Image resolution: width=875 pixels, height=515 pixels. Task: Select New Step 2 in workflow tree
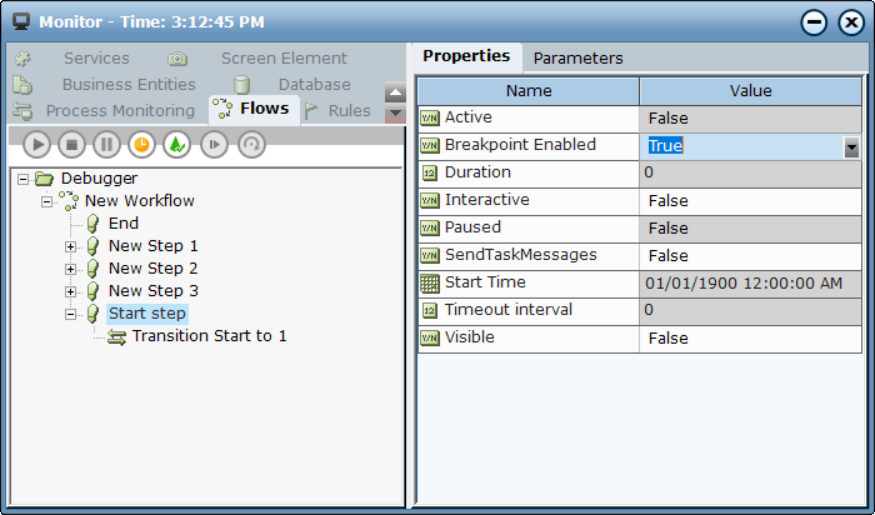152,268
